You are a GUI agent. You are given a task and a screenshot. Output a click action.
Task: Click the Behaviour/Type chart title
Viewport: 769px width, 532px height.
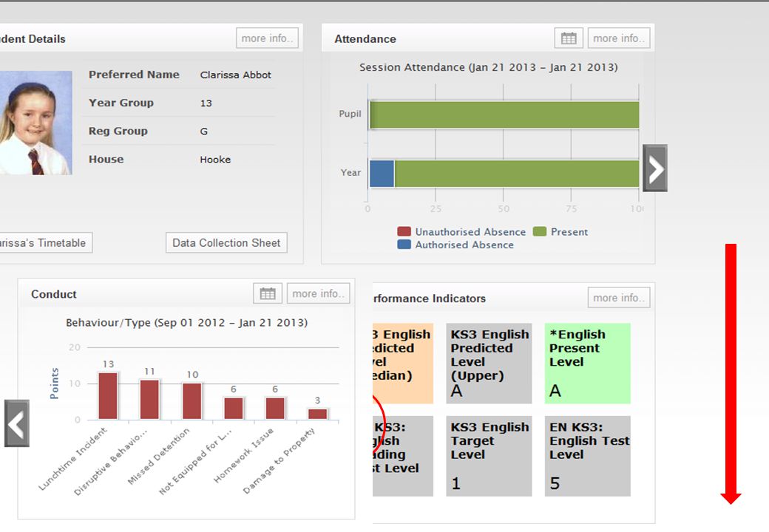pyautogui.click(x=187, y=323)
